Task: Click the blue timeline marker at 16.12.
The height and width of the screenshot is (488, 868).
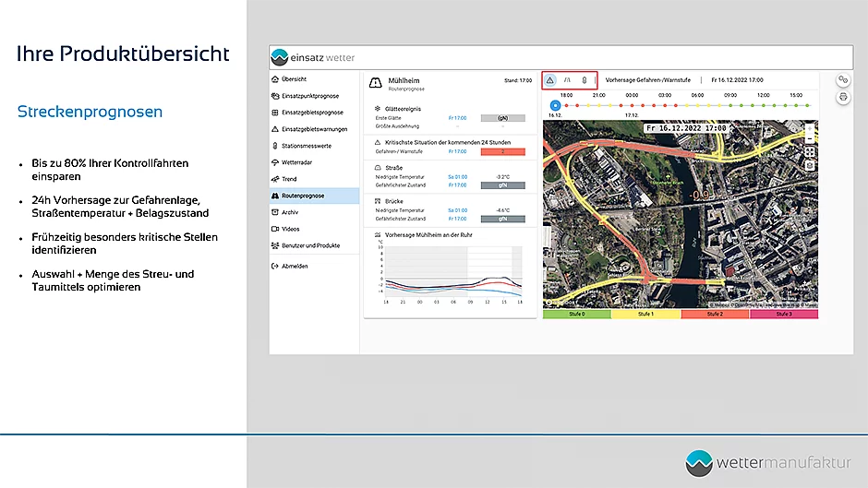Action: 555,105
